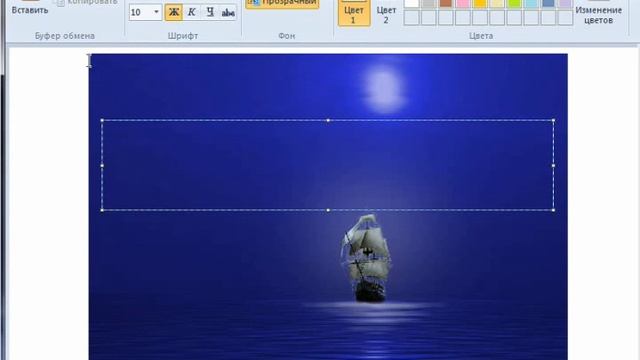This screenshot has height=360, width=640.
Task: Pick the blue-gray color swatch
Action: pyautogui.click(x=549, y=3)
